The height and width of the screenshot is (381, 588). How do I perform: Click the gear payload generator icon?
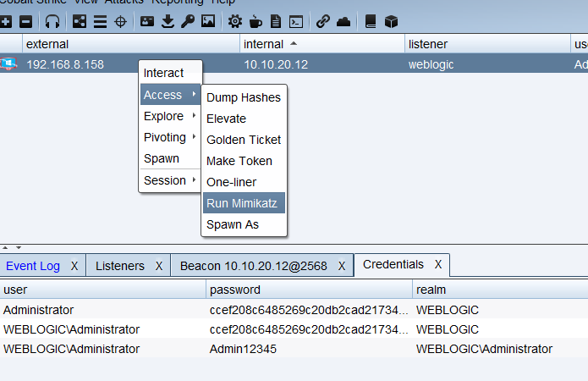(x=235, y=21)
